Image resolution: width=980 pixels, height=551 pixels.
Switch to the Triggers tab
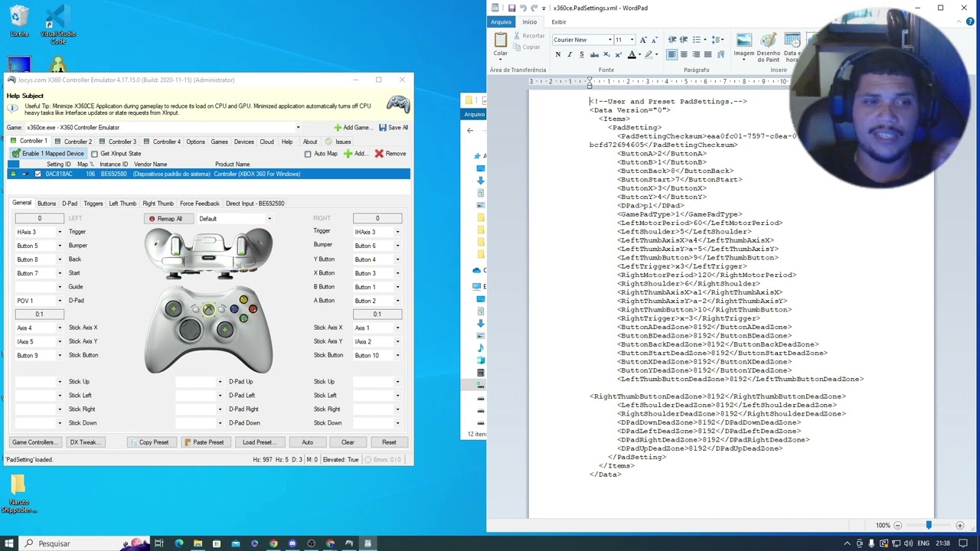coord(93,204)
